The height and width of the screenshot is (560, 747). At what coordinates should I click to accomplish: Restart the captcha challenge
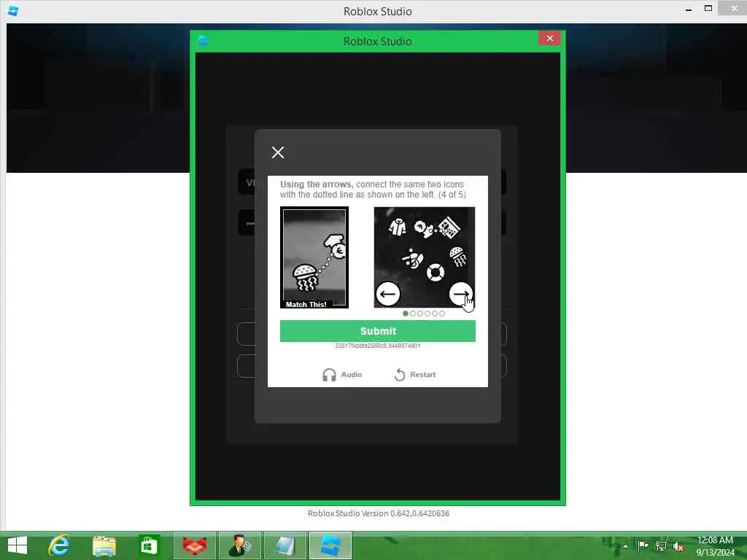pos(414,375)
